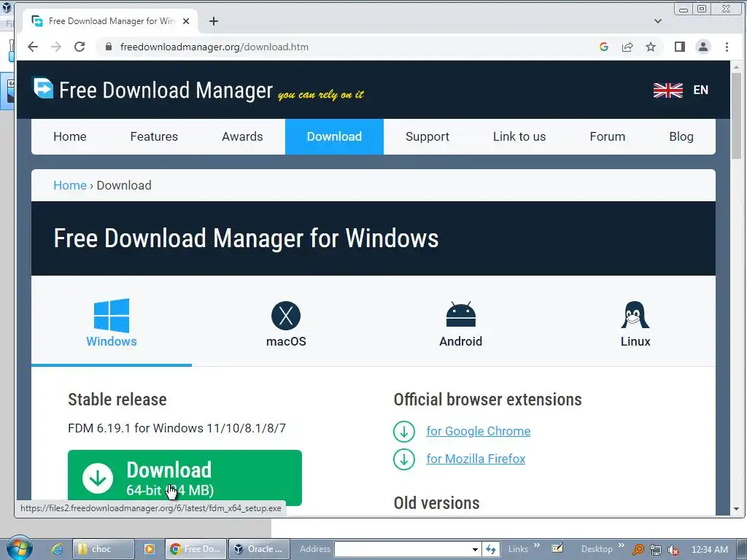
Task: Select the Android platform tab
Action: point(461,323)
